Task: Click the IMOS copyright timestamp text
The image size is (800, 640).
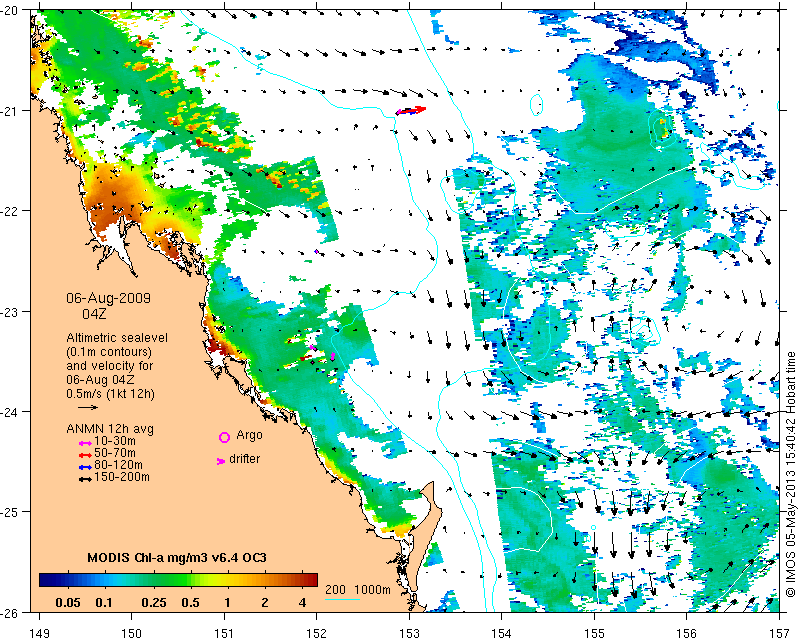Action: (x=791, y=474)
